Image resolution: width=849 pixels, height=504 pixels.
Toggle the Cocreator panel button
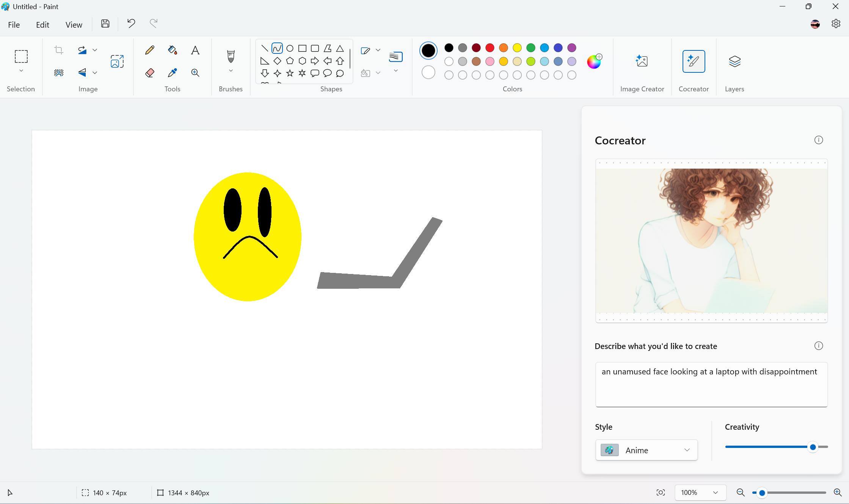pyautogui.click(x=693, y=61)
